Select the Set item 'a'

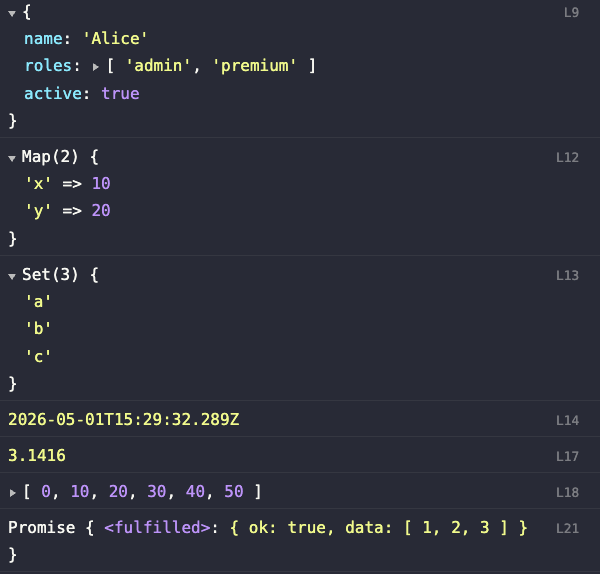click(38, 302)
